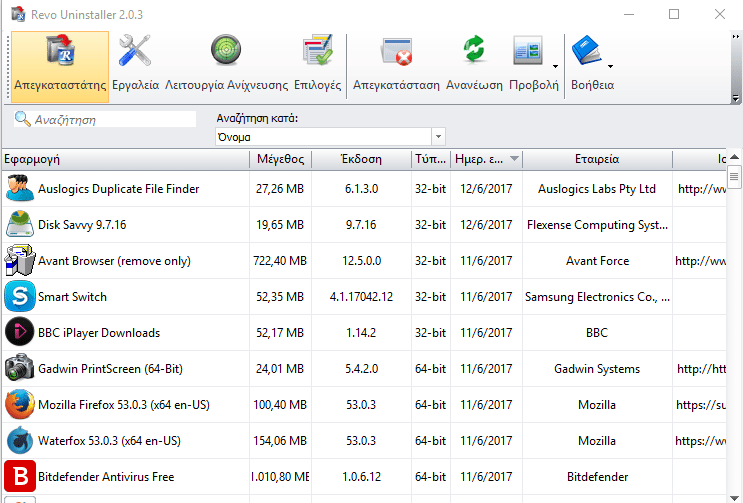Viewport: 743px width, 503px height.
Task: Sort by Εταιρεία column header
Action: coord(597,159)
